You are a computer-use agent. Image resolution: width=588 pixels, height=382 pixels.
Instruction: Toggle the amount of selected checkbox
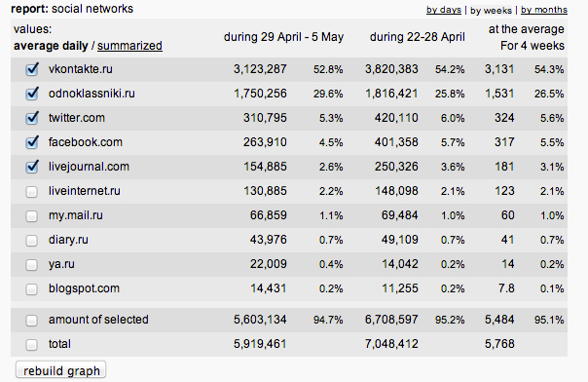point(31,321)
